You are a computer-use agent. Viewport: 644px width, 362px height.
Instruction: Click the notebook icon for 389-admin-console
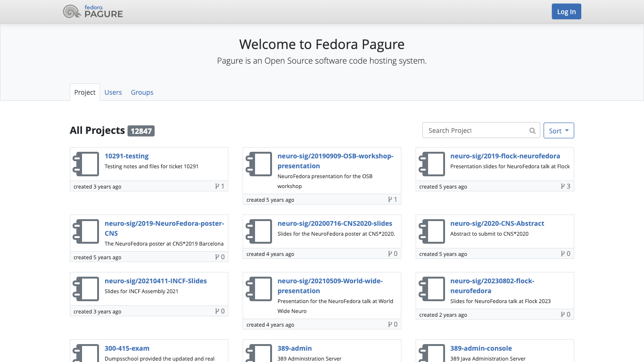[x=432, y=354]
